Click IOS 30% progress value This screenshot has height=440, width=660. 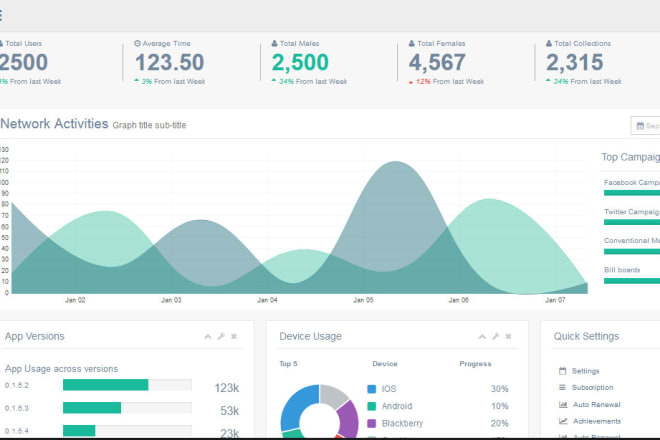pyautogui.click(x=499, y=389)
